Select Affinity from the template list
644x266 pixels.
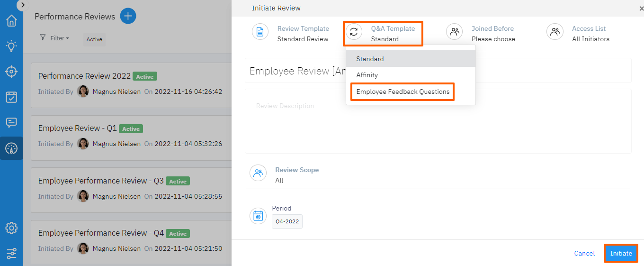[x=367, y=75]
